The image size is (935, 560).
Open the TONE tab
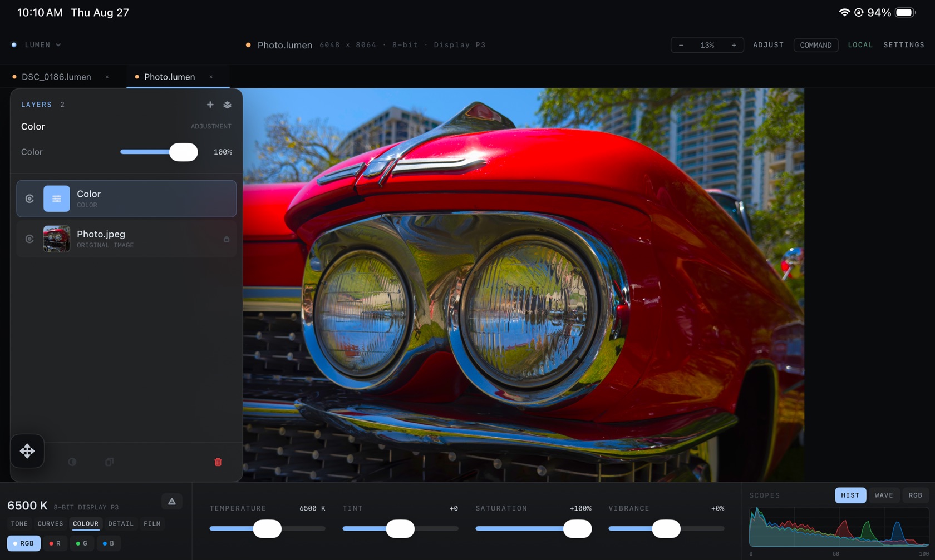19,524
